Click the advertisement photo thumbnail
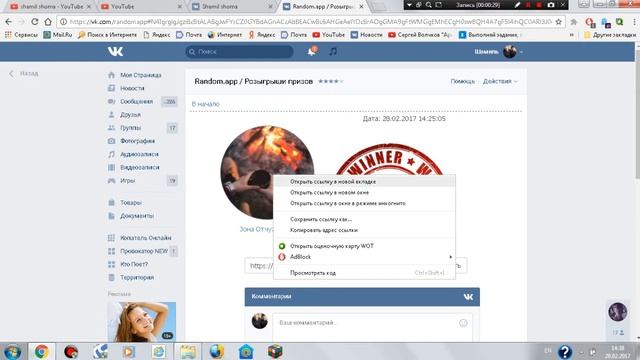 tap(142, 322)
